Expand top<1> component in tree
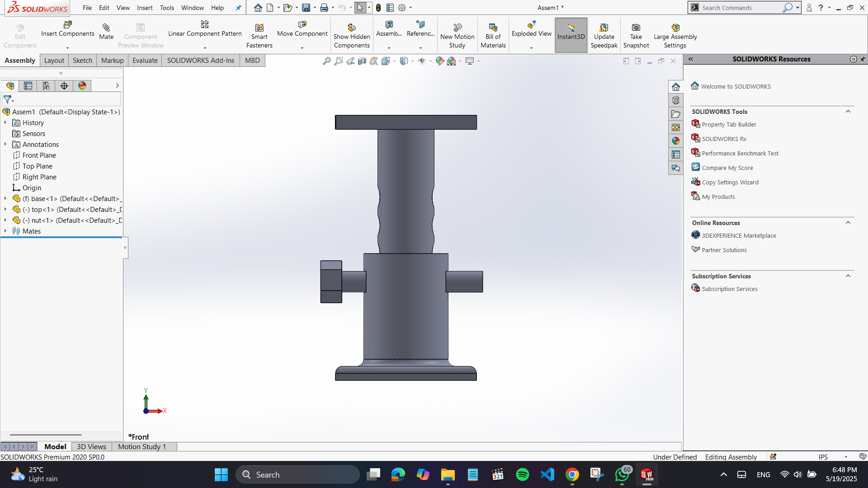This screenshot has width=868, height=488. (x=5, y=209)
